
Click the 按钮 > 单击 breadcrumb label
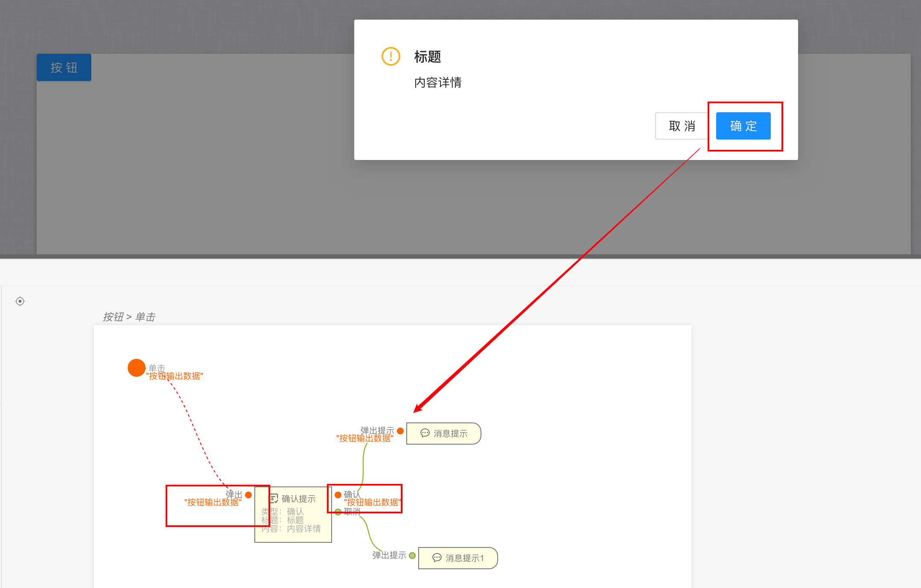(x=129, y=317)
